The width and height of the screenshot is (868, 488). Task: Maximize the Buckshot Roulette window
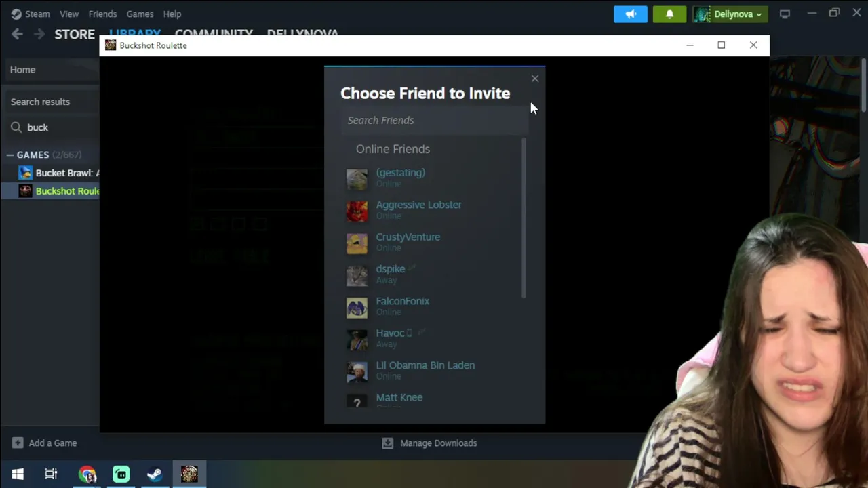(x=722, y=45)
